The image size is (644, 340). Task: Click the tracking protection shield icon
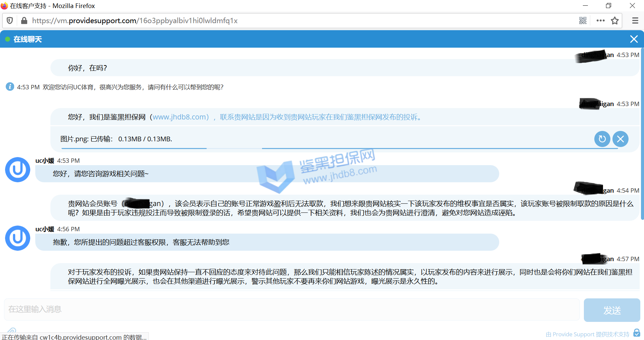[x=10, y=21]
